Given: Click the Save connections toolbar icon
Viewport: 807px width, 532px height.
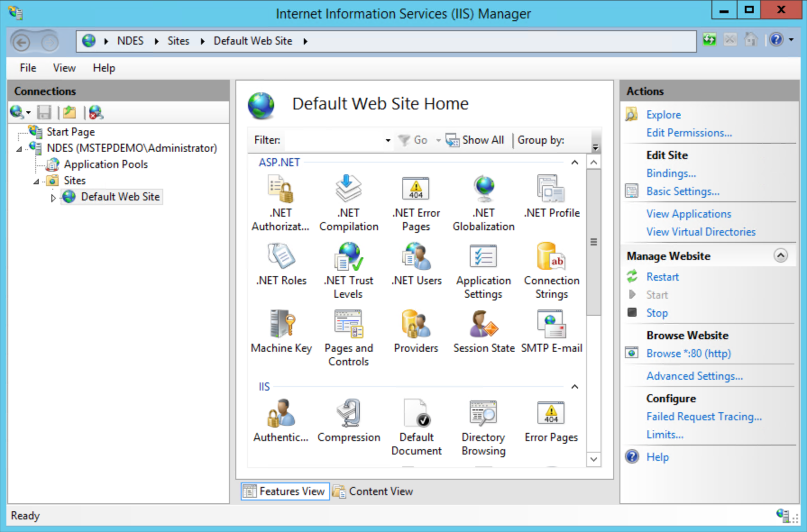Looking at the screenshot, I should [44, 112].
